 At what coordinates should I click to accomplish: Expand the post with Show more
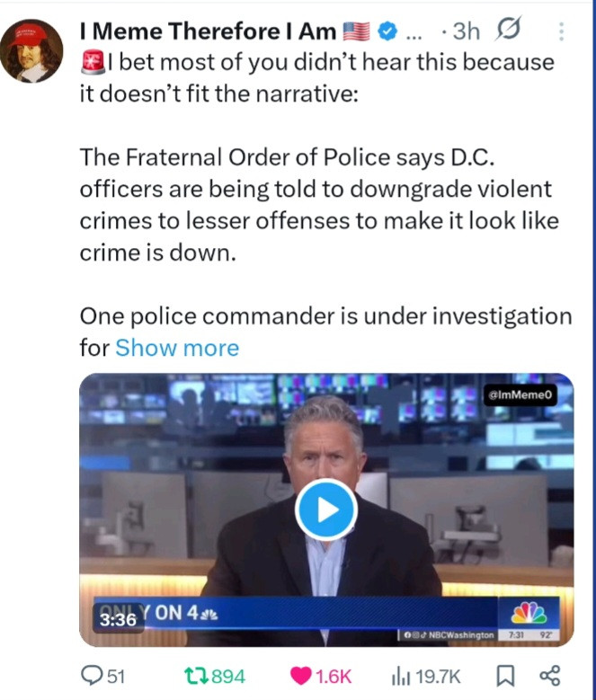click(x=177, y=348)
